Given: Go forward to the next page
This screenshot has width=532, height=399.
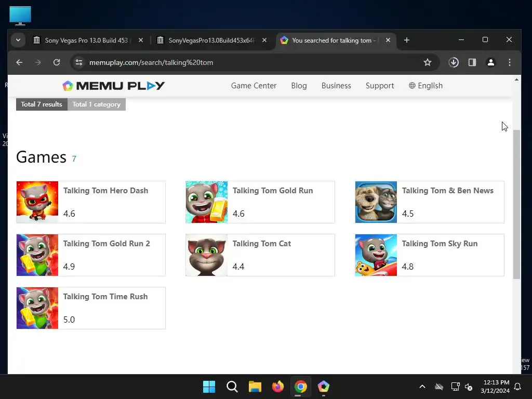Looking at the screenshot, I should click(38, 62).
